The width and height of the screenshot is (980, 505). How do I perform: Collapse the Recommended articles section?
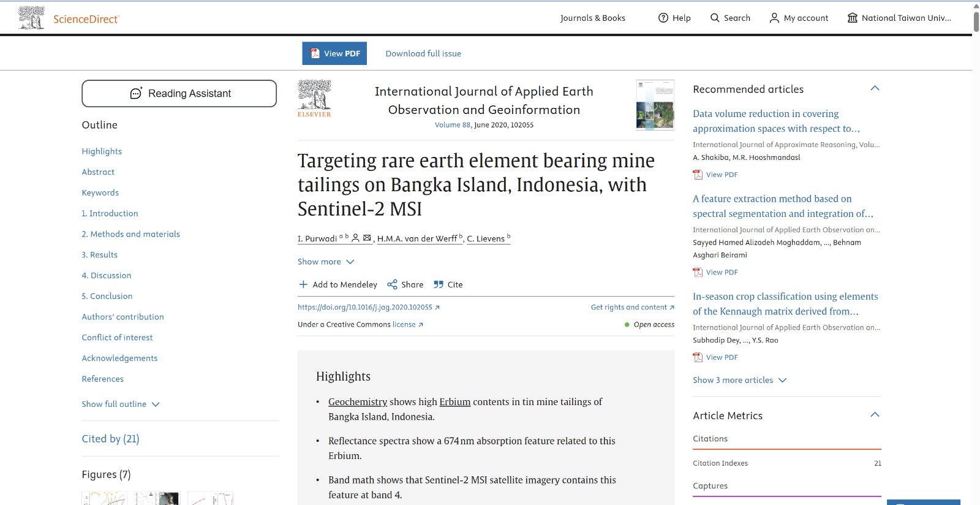[x=875, y=88]
